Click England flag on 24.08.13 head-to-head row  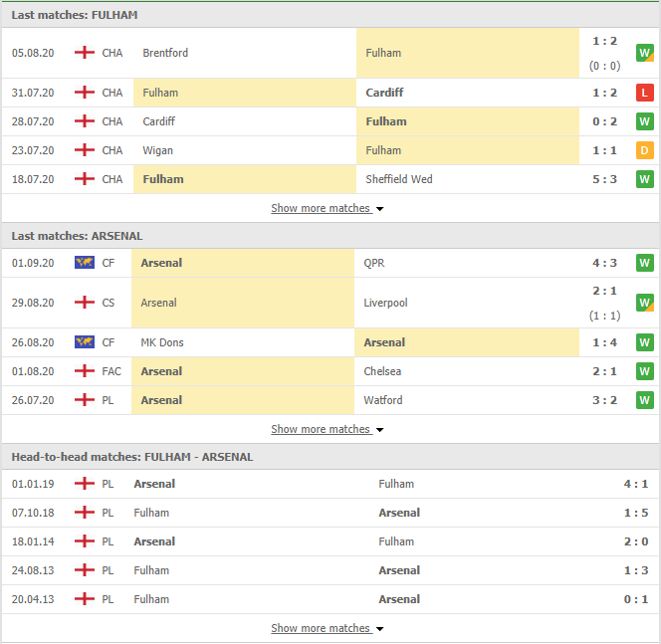(x=85, y=570)
